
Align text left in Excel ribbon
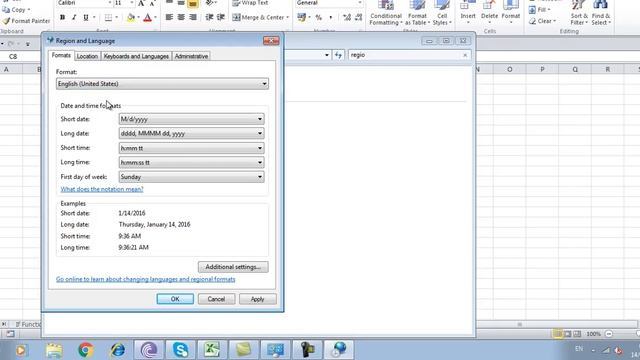(x=169, y=17)
